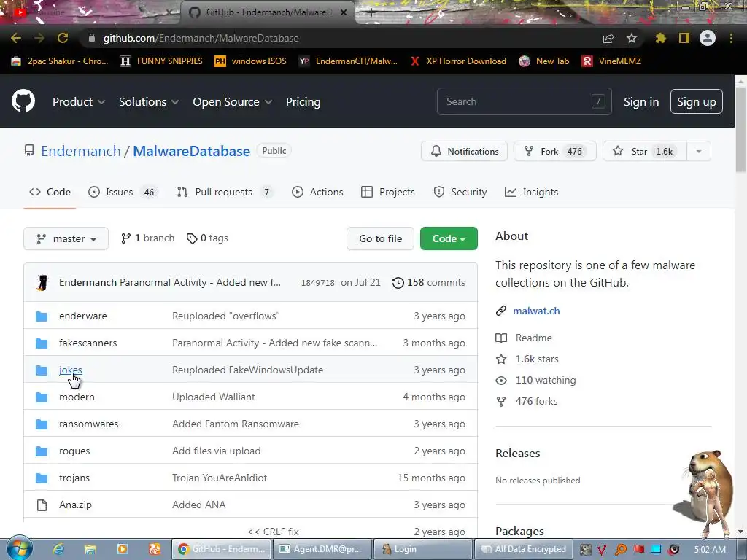Switch to the All Data Encrypted taskbar window
The height and width of the screenshot is (560, 747).
[522, 549]
